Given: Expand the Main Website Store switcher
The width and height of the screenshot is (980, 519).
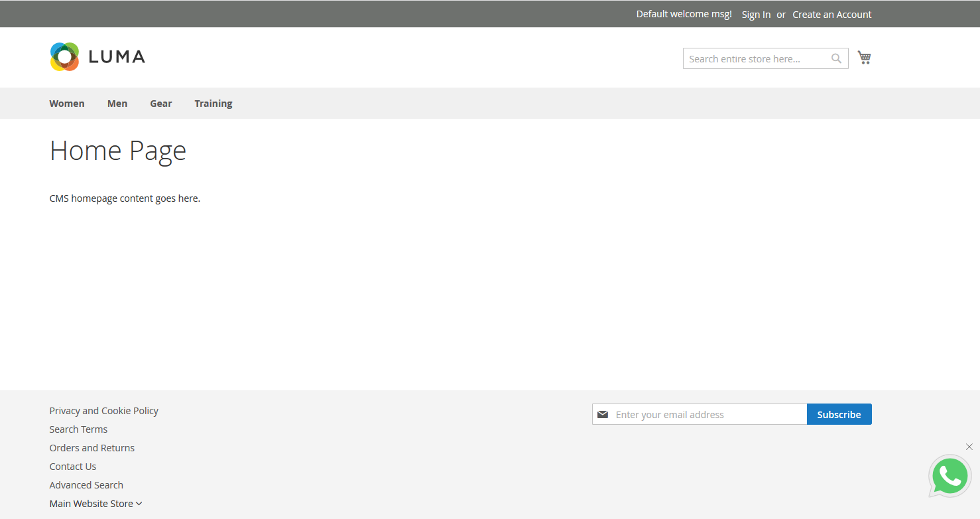Looking at the screenshot, I should coord(95,504).
